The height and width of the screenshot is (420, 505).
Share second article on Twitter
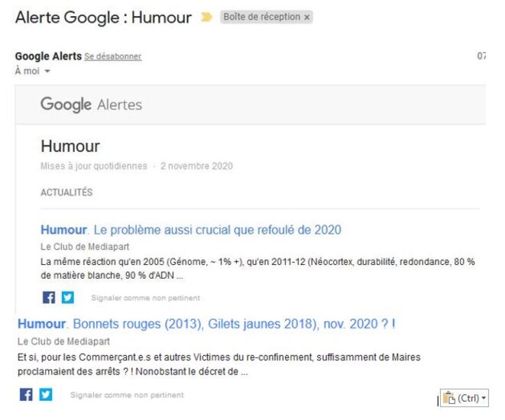(x=46, y=394)
